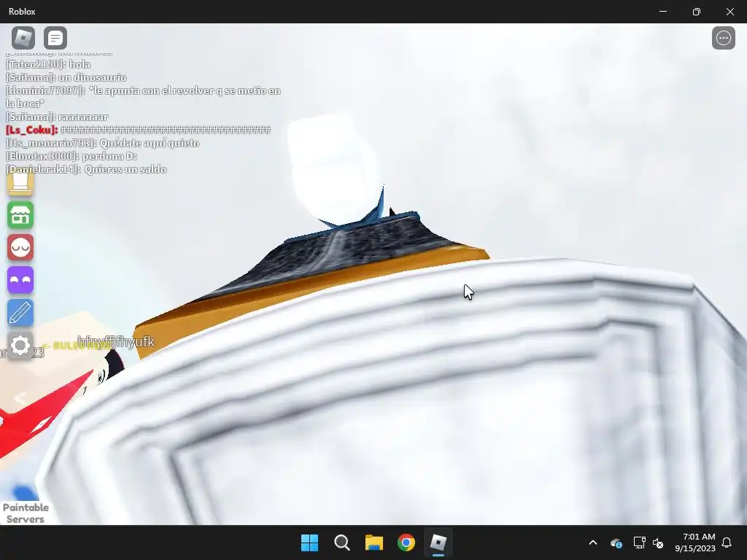Select the purple mask face icon
This screenshot has width=747, height=560.
pyautogui.click(x=20, y=280)
